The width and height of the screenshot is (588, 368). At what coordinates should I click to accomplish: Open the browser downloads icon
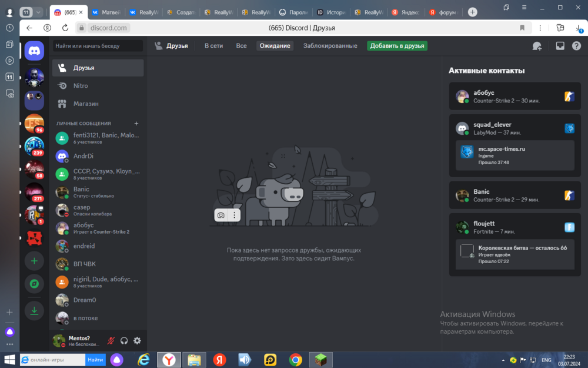(579, 28)
